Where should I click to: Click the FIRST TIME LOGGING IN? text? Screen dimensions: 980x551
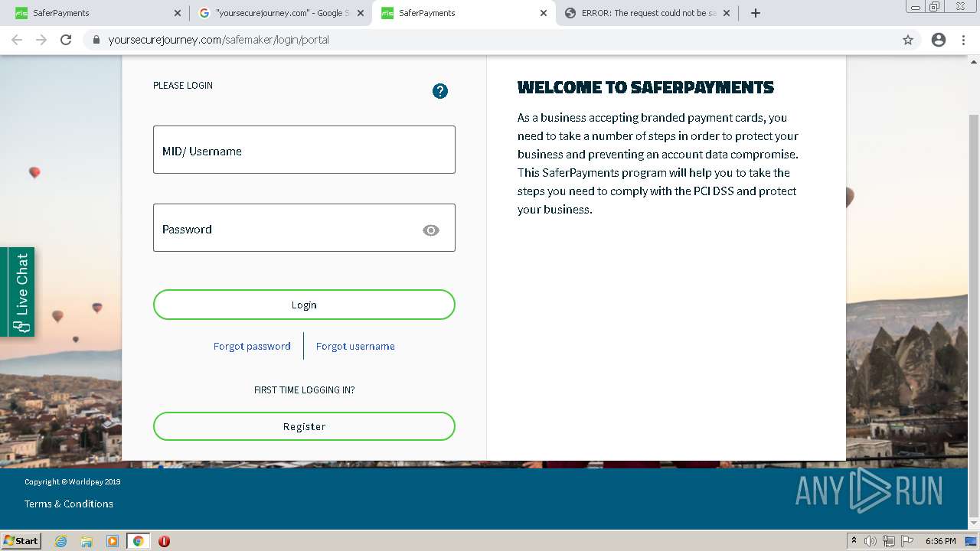click(304, 390)
